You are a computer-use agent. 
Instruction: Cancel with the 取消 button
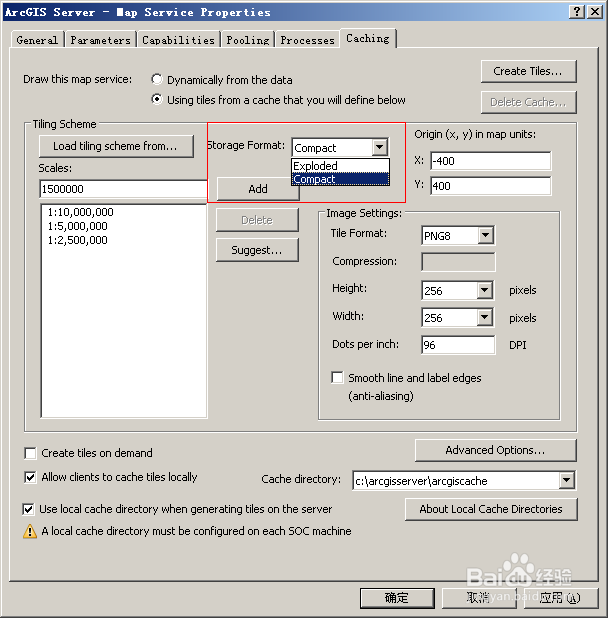pyautogui.click(x=478, y=598)
